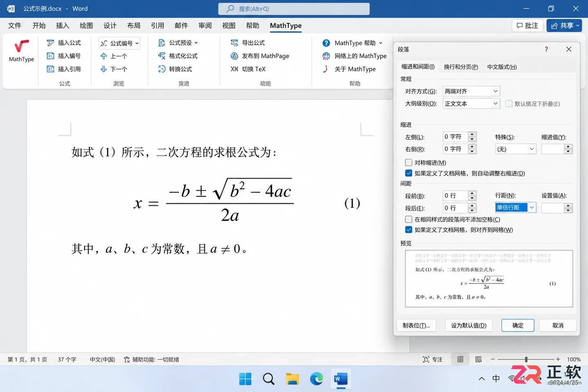Click the Word search box
This screenshot has width=588, height=392.
(294, 9)
